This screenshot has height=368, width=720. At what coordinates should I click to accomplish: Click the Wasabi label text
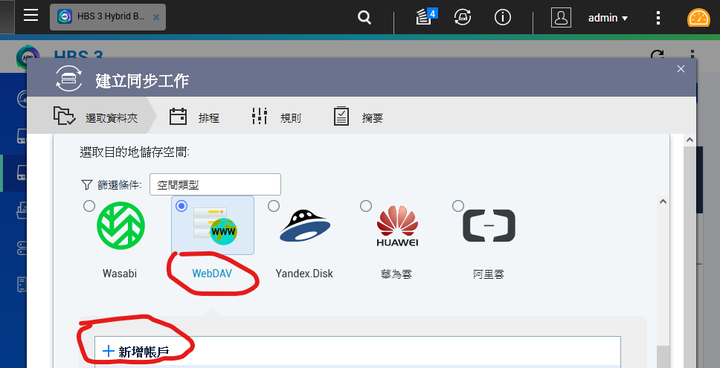point(120,273)
